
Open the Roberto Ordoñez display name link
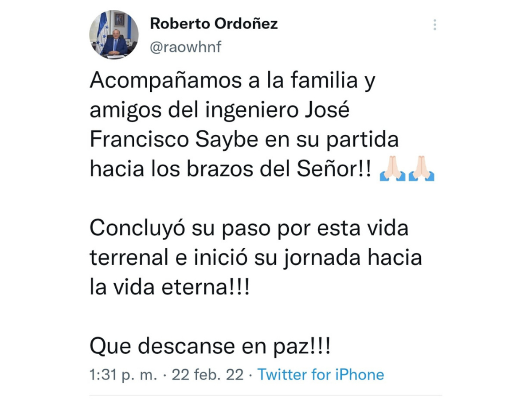tap(214, 23)
